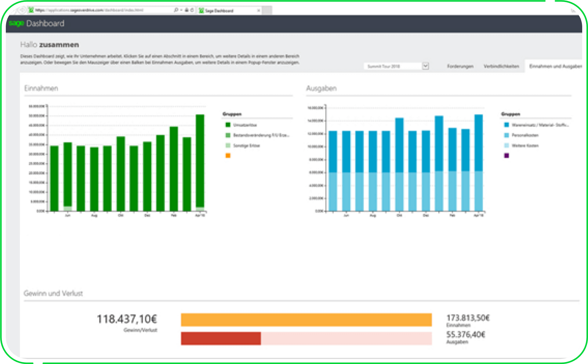This screenshot has height=364, width=588.
Task: Click the Personalkosten legend label
Action: tap(525, 135)
